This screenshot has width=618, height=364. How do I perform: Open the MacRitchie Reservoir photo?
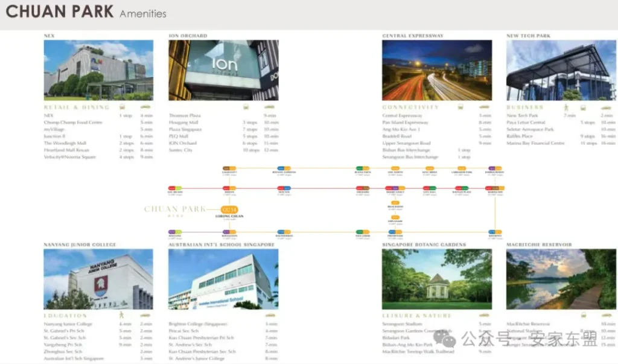point(561,279)
